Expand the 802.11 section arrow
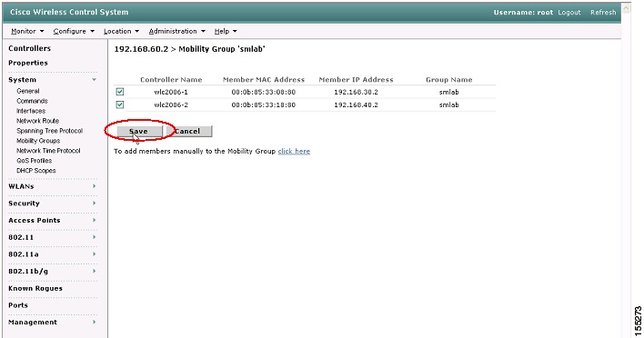Viewport: 644px width, 338px height. pyautogui.click(x=94, y=237)
